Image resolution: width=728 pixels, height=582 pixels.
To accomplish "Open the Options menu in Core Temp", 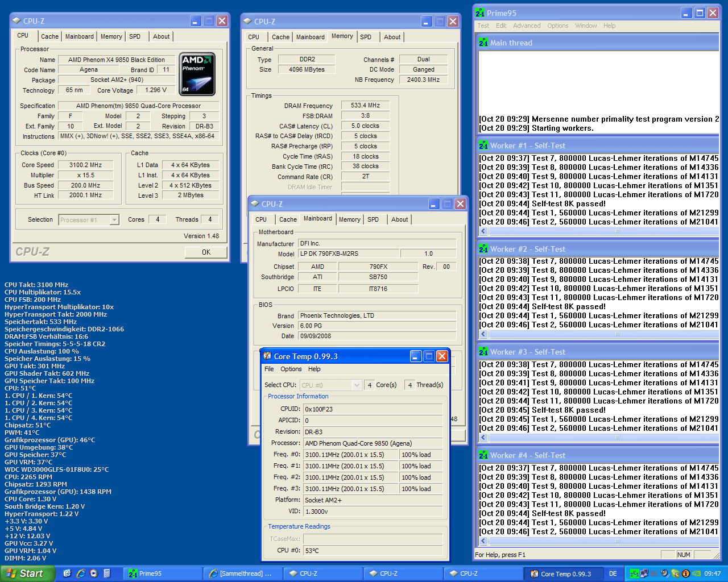I will click(291, 369).
